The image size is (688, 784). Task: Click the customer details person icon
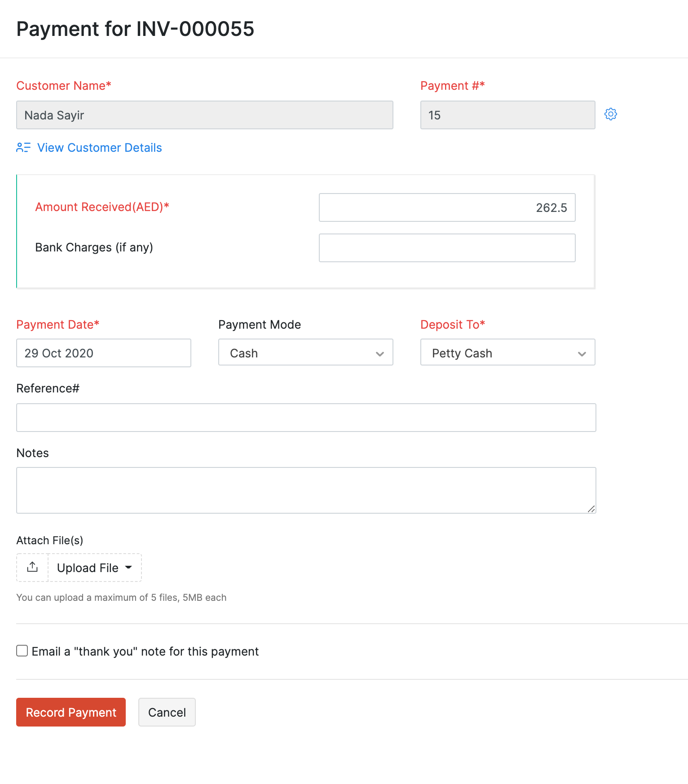click(23, 148)
